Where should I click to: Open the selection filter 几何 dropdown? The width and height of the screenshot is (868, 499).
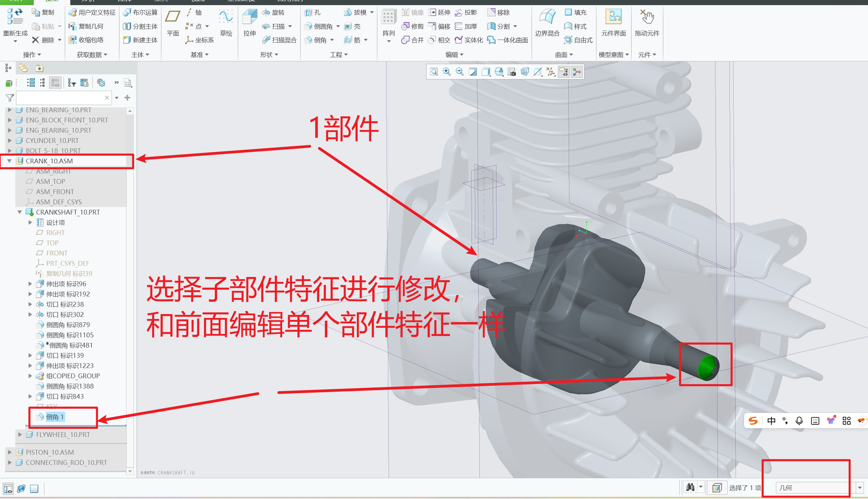coord(859,488)
